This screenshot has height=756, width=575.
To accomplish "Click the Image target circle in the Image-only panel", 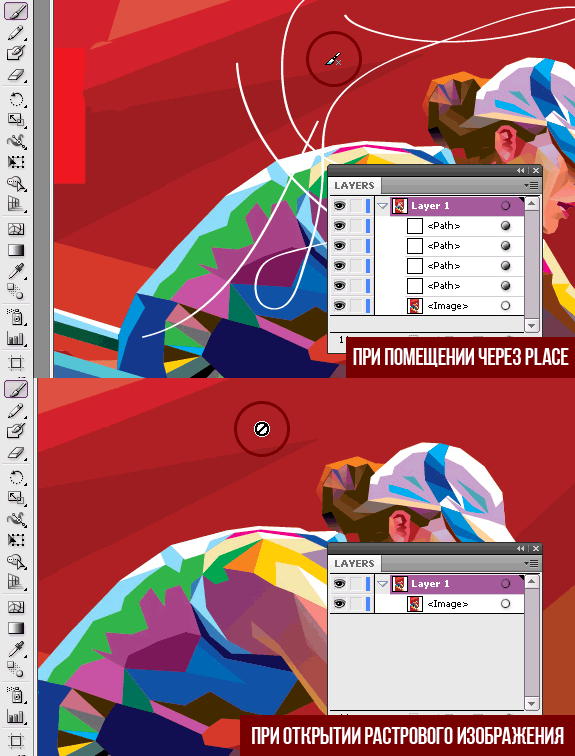I will (x=505, y=604).
